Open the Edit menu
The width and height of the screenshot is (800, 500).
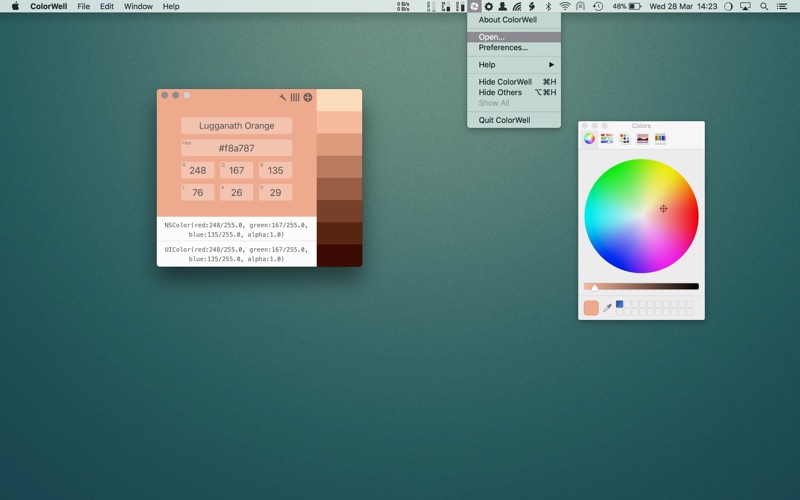(107, 6)
